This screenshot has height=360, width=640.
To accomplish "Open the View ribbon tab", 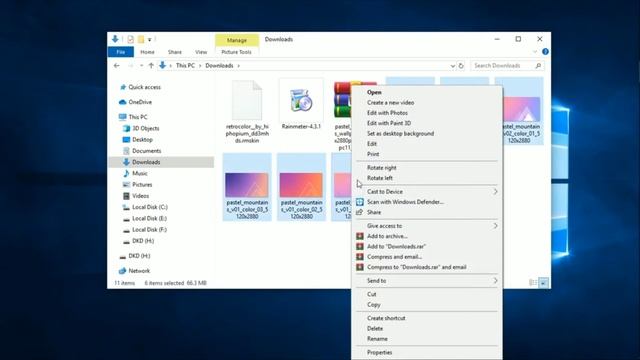I will 201,52.
